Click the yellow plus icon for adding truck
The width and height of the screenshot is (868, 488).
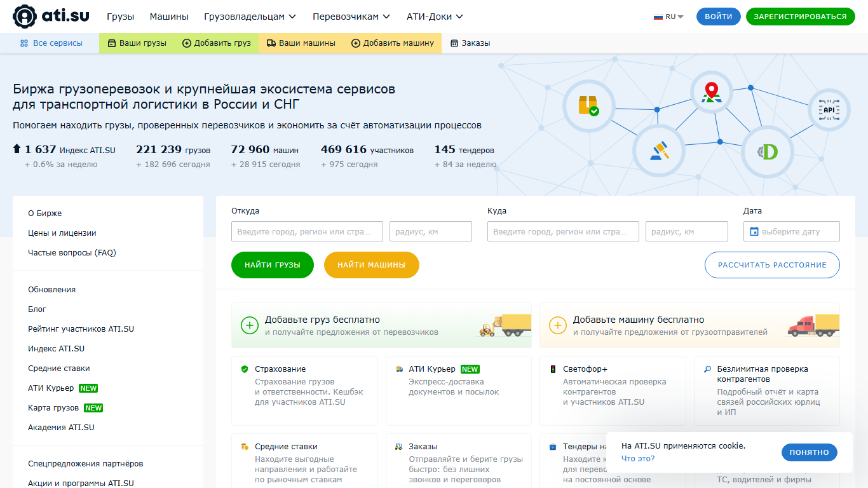(x=558, y=325)
